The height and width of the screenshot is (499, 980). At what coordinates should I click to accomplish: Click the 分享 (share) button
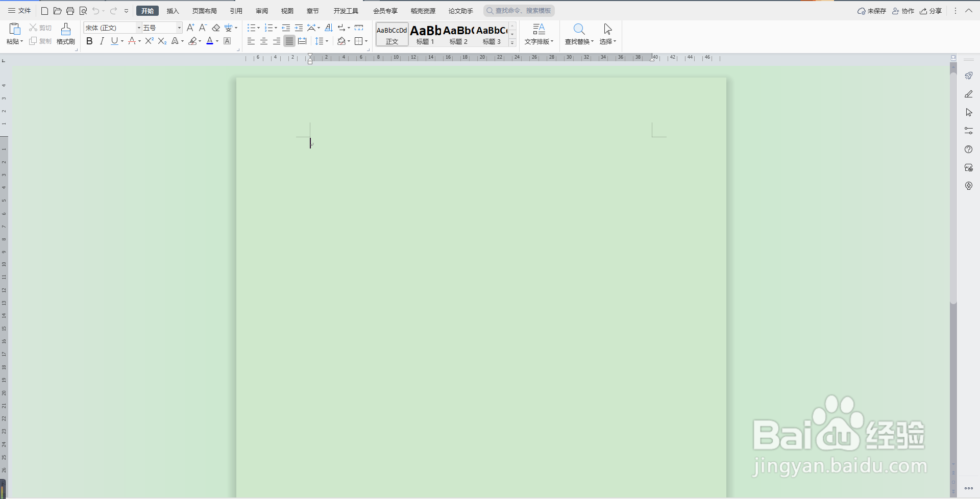click(x=930, y=11)
